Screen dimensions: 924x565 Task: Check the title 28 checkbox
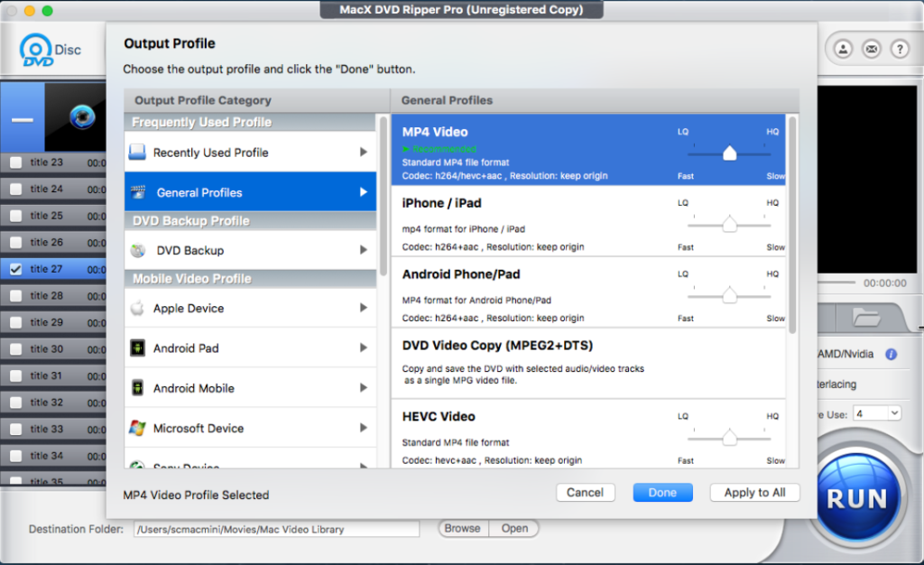coord(16,296)
